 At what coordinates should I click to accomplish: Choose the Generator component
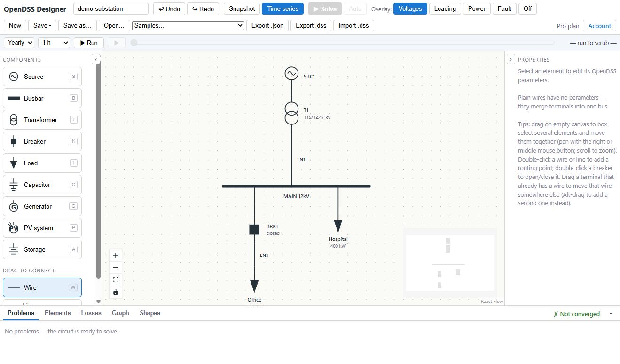point(42,206)
